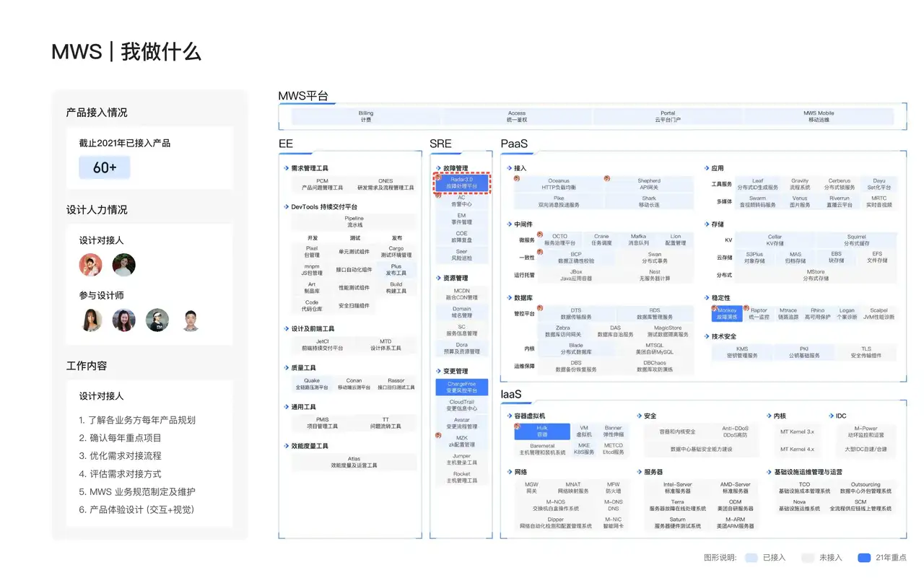This screenshot has height=578, width=924.
Task: Click the CloudTrail 变更信息中心 cell
Action: coord(462,405)
